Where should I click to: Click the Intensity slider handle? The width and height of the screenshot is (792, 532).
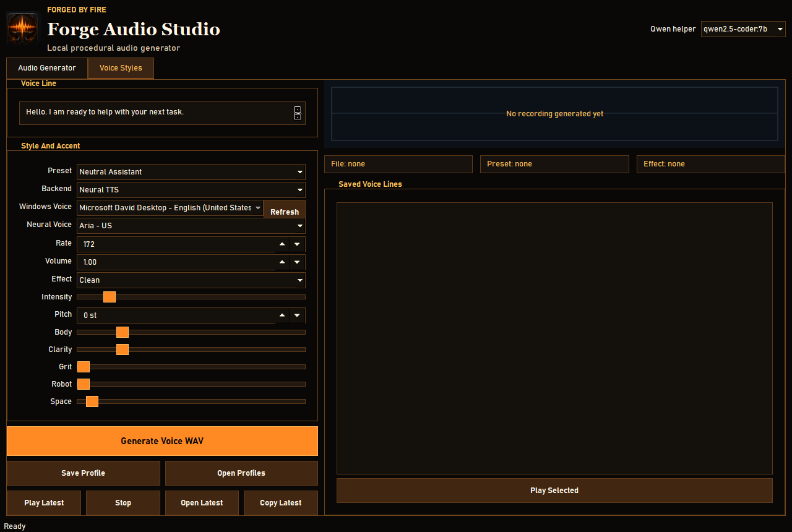[110, 297]
